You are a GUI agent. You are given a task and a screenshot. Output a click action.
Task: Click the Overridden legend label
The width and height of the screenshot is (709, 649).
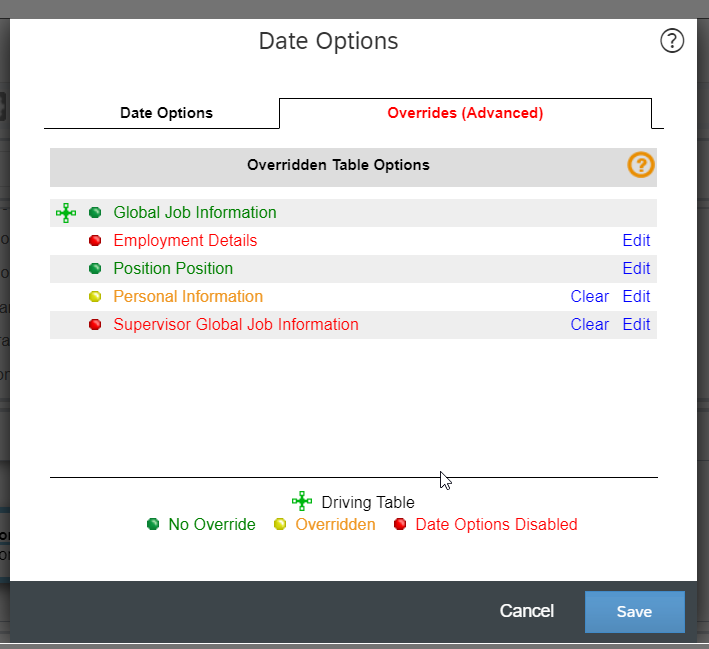pyautogui.click(x=336, y=524)
